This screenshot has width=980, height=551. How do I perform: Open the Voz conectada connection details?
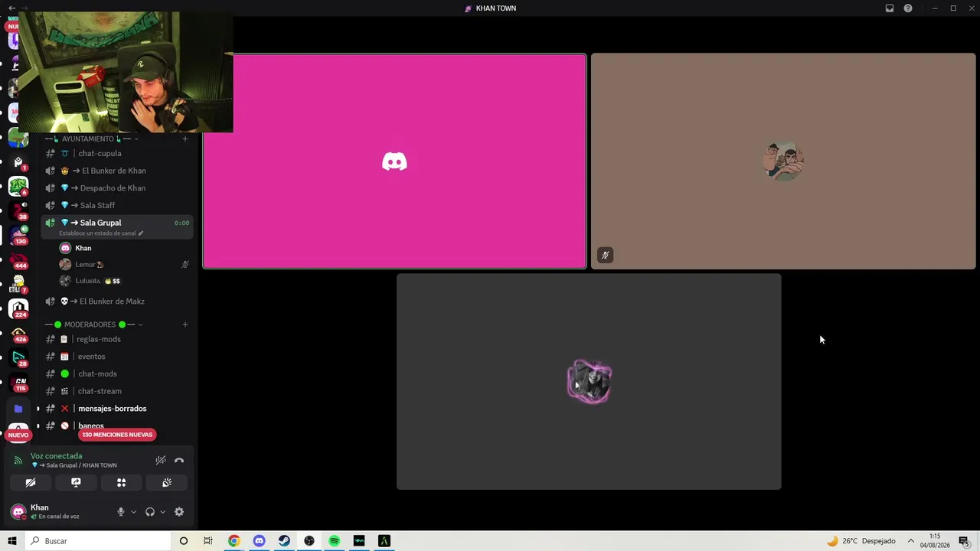coord(57,456)
